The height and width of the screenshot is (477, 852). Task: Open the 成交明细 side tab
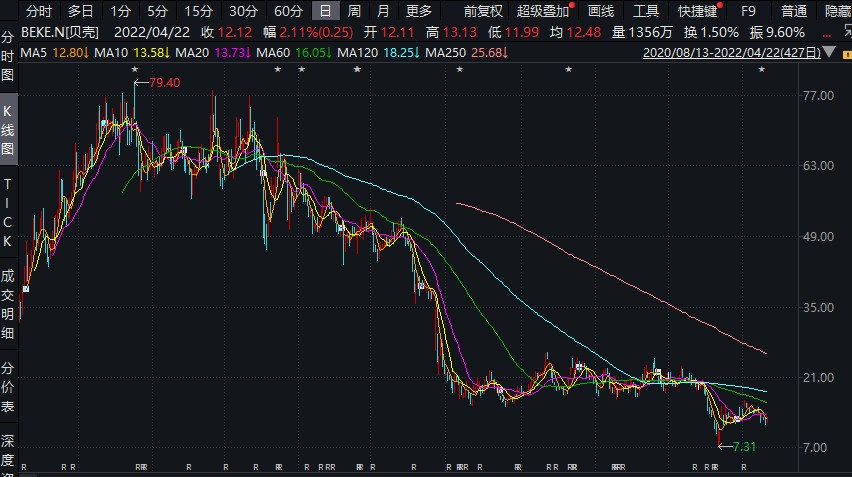point(8,299)
